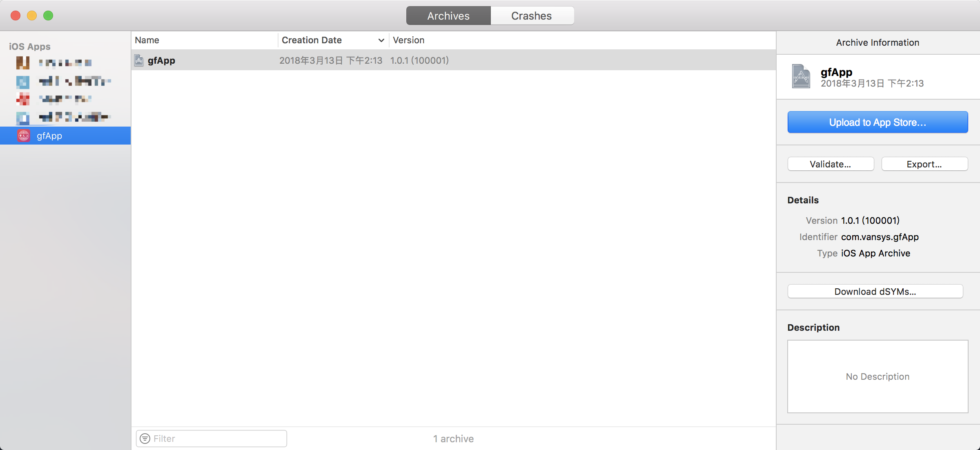Upload the archive to App Store

[x=878, y=122]
